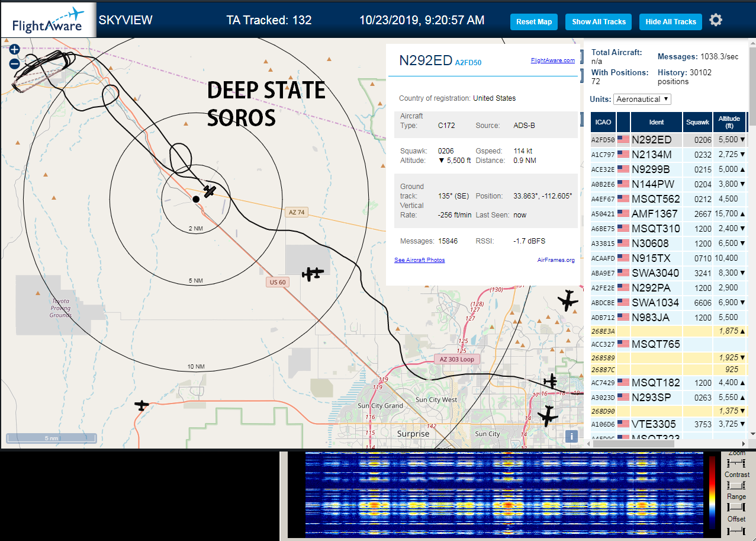Viewport: 756px width, 541px height.
Task: Select the N2134M row in aircraft table
Action: [x=668, y=155]
